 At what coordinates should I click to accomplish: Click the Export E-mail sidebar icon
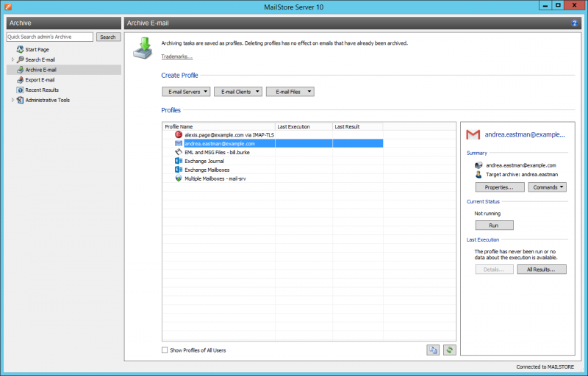tap(21, 80)
